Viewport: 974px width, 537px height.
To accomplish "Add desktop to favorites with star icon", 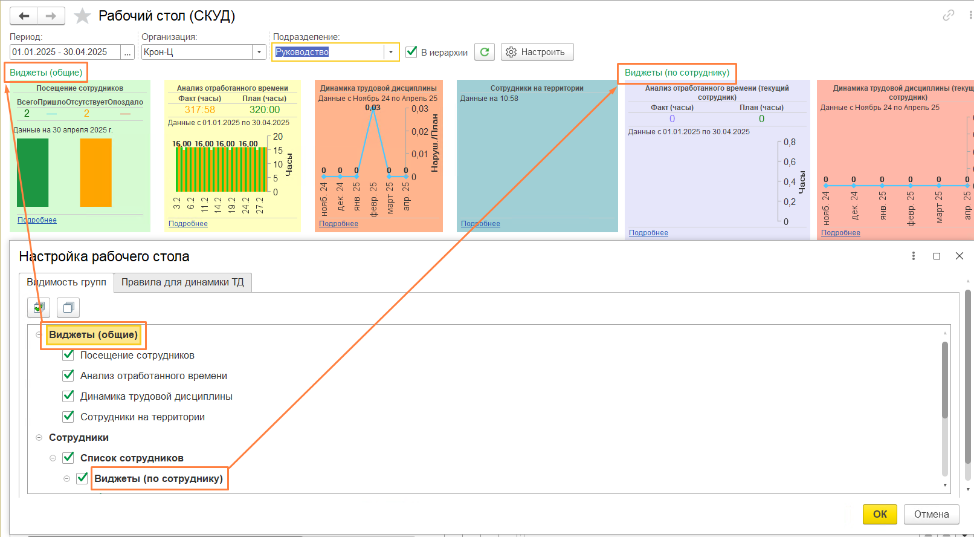I will coord(82,16).
